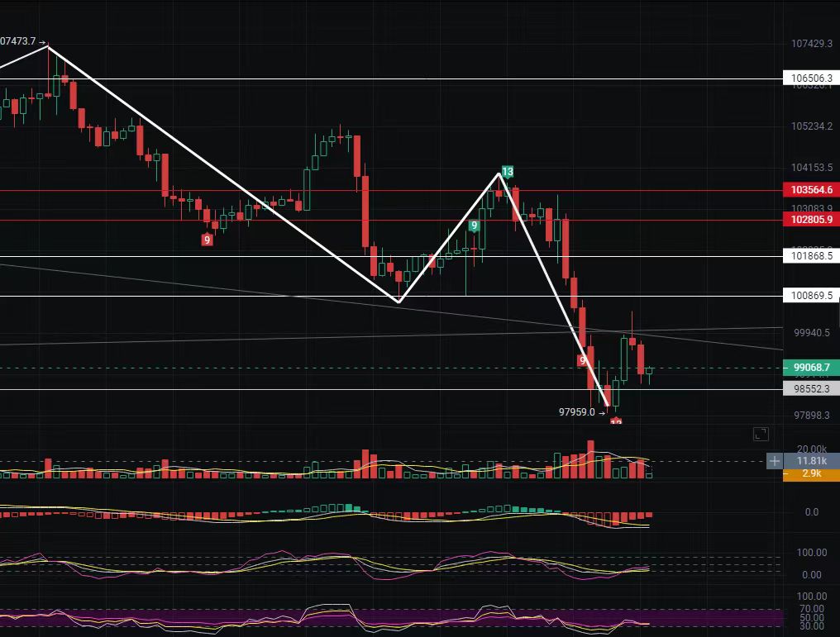Select the red 103564.6 price label
Screen dimensions: 840x637
click(810, 190)
